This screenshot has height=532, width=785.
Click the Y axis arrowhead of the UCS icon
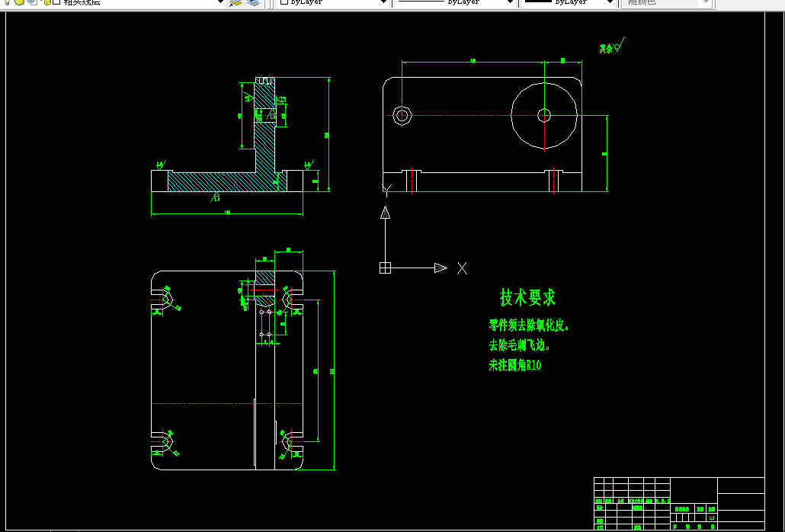coord(385,213)
